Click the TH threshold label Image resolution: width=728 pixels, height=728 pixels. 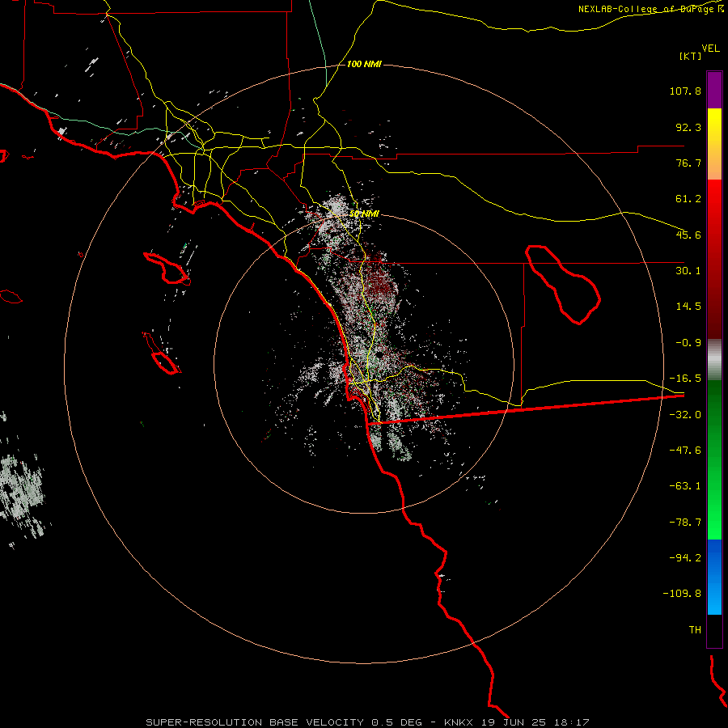(x=695, y=630)
